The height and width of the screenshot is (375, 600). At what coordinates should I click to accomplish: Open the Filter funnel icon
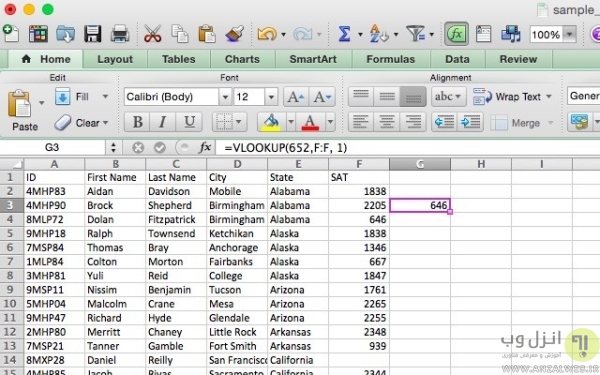coord(416,34)
